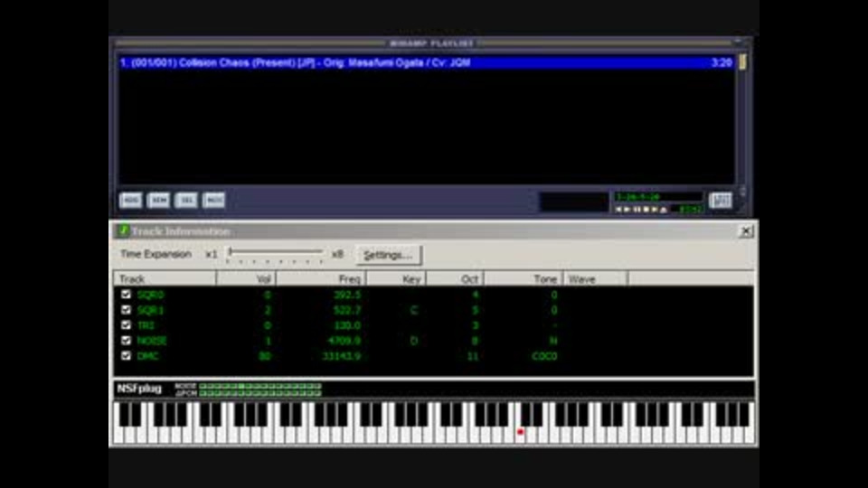Click the previous track mini button
Viewport: 868px width, 488px height.
point(618,210)
